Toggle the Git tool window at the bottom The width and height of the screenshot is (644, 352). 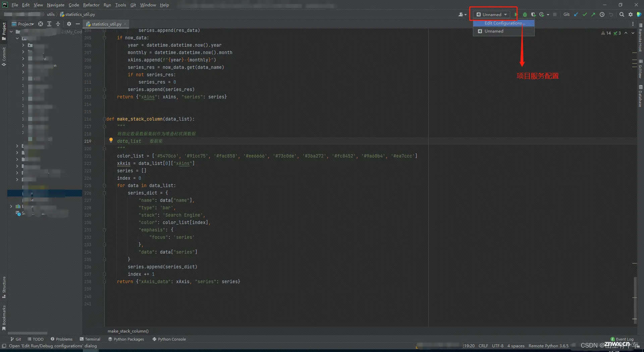15,339
